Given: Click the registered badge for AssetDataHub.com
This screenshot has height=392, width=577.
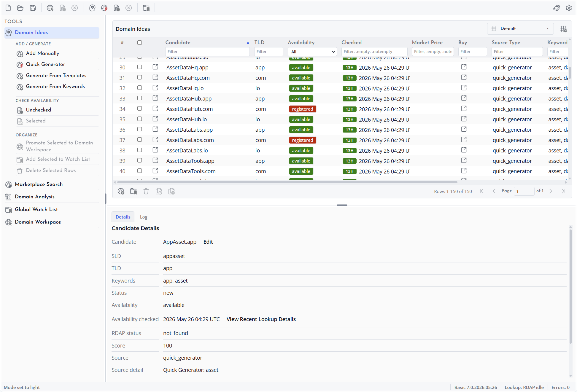Looking at the screenshot, I should (x=302, y=109).
